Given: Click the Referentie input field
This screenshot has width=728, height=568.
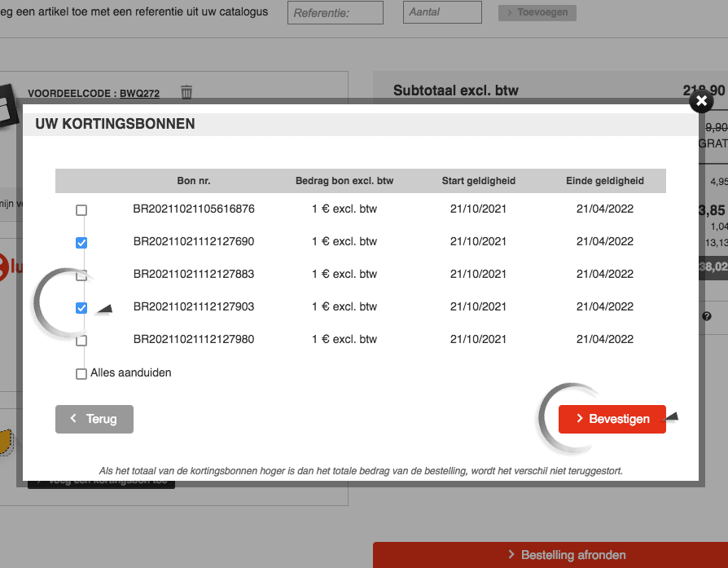Looking at the screenshot, I should [x=335, y=13].
